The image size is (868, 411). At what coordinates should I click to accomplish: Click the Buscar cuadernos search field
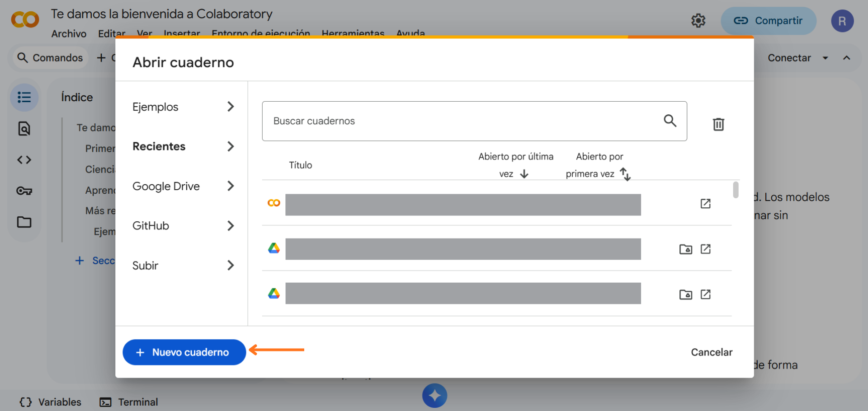click(x=461, y=121)
